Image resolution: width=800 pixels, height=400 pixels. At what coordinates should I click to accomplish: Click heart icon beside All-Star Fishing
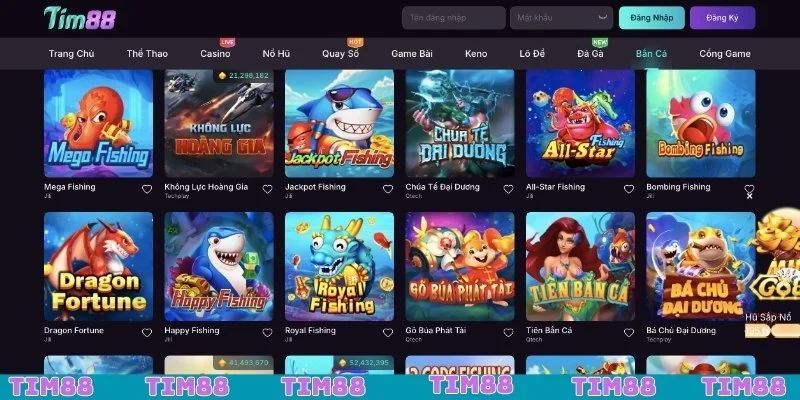pos(629,189)
